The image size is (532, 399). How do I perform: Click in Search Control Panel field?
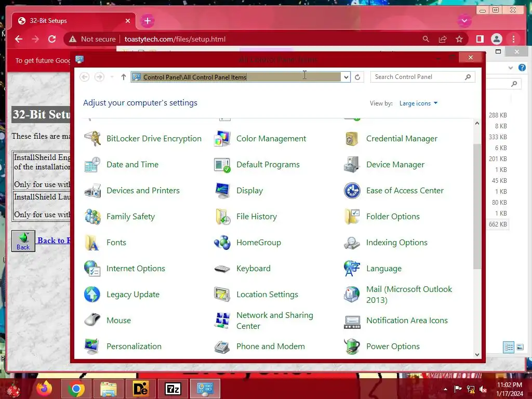pyautogui.click(x=422, y=77)
